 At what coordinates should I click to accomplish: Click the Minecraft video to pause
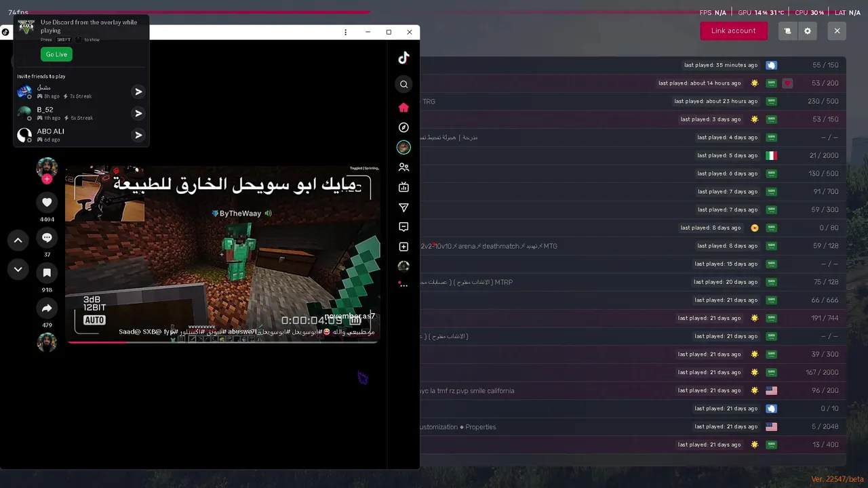(x=222, y=254)
